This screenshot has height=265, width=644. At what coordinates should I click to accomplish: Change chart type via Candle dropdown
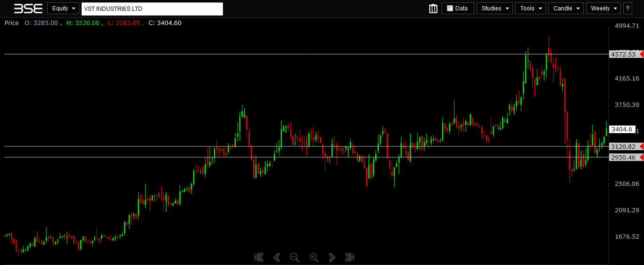[566, 8]
